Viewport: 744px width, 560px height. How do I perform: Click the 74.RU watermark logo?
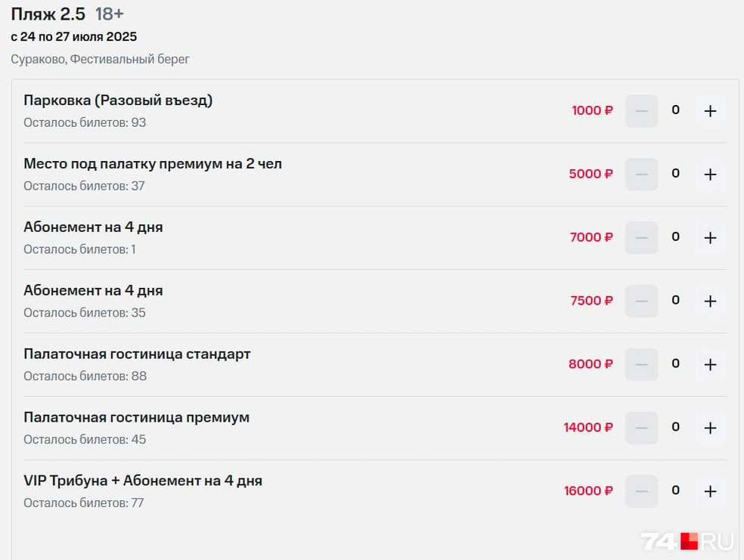(x=687, y=541)
